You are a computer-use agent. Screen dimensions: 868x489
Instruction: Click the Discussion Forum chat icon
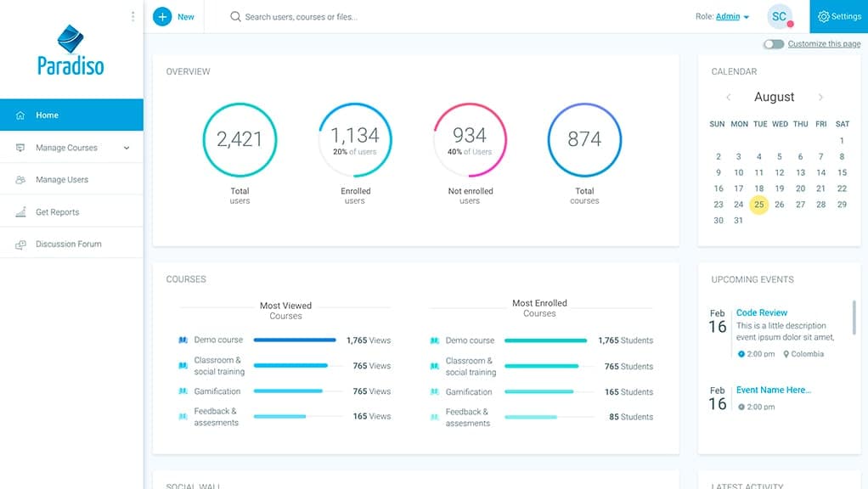tap(20, 244)
